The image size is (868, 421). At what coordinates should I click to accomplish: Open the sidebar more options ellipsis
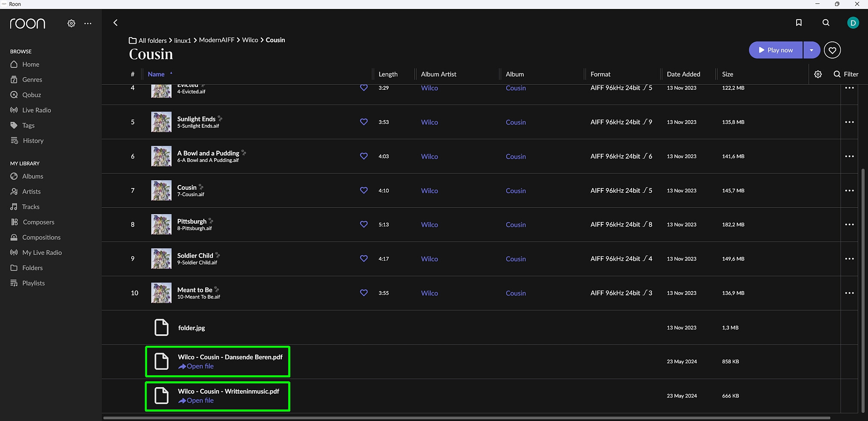(x=88, y=24)
